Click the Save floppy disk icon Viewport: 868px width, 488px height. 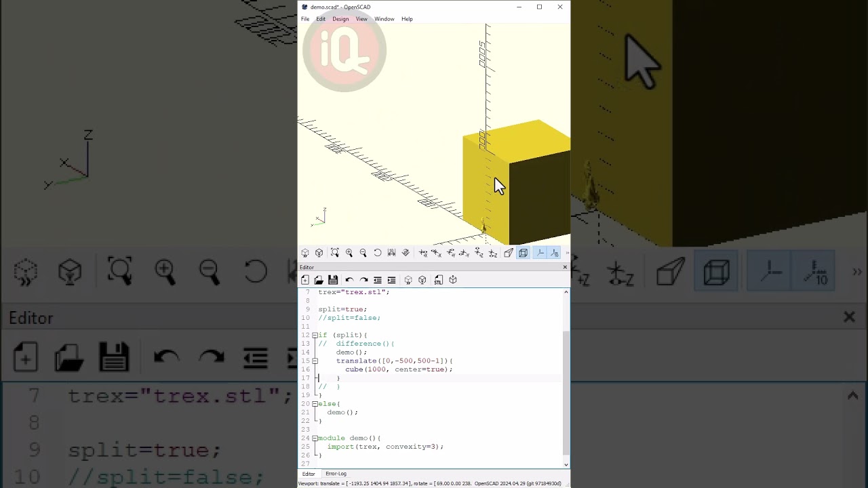click(x=333, y=280)
